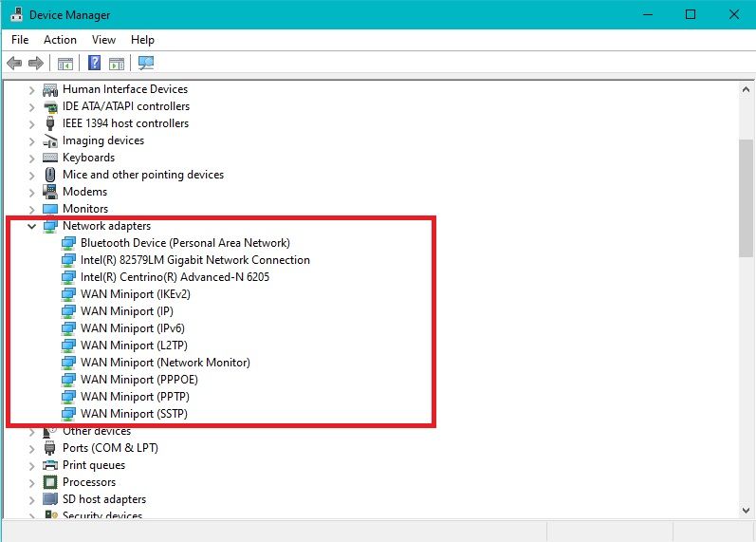The width and height of the screenshot is (756, 542).
Task: Expand IDE ATA/ATAPI controllers node
Action: (x=32, y=106)
